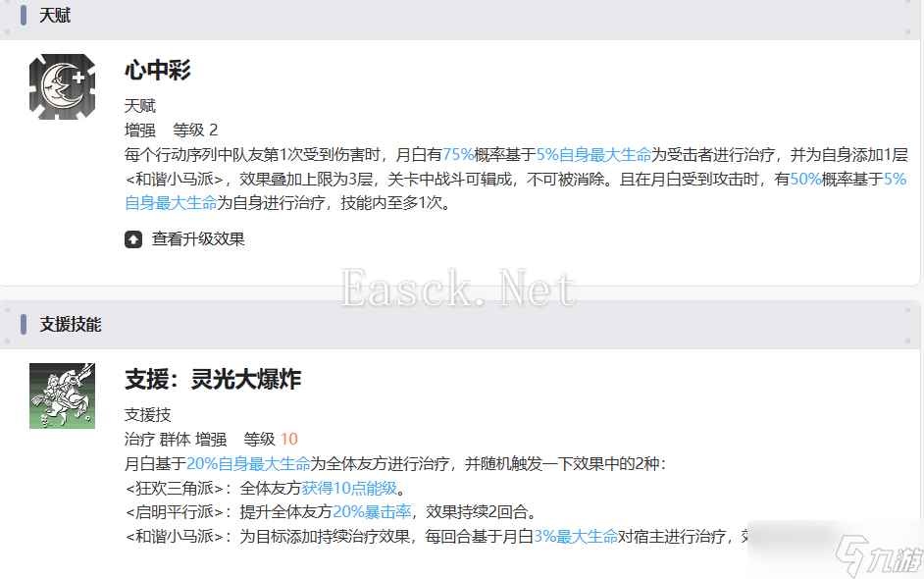Click the blue 50% probability value
The image size is (924, 579).
806,179
